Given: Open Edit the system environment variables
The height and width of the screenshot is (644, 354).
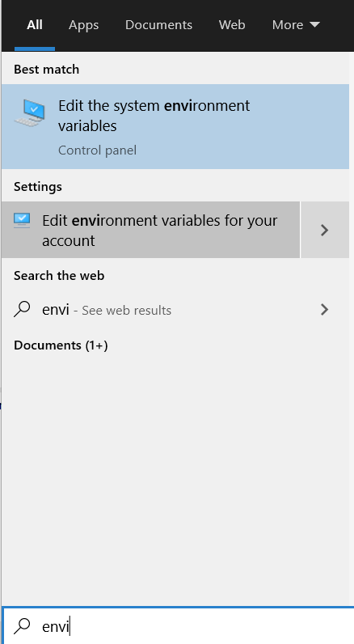Looking at the screenshot, I should [x=175, y=126].
